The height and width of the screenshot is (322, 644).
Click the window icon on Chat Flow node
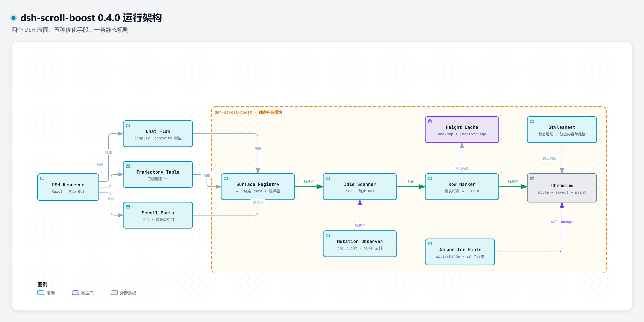coord(128,125)
